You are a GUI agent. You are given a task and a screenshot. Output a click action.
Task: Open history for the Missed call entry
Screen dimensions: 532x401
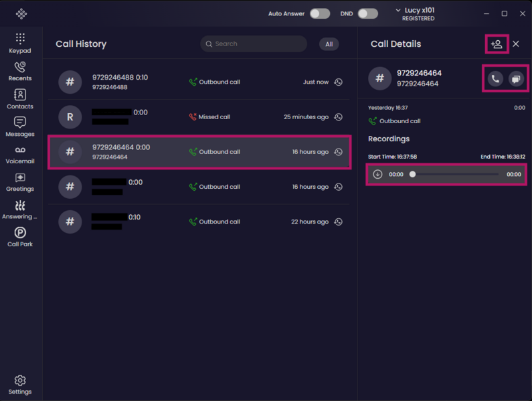[x=338, y=116]
